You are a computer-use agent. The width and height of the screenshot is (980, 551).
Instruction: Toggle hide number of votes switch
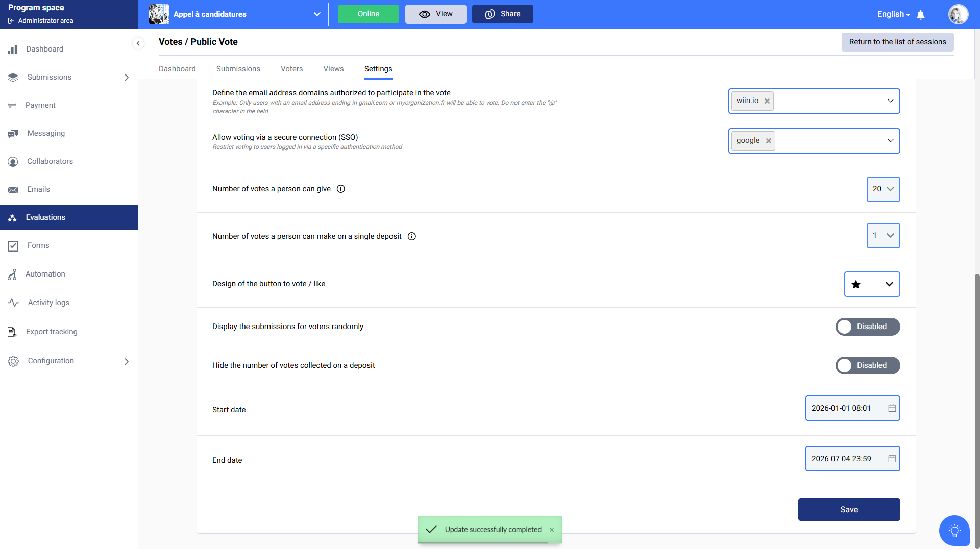(867, 365)
